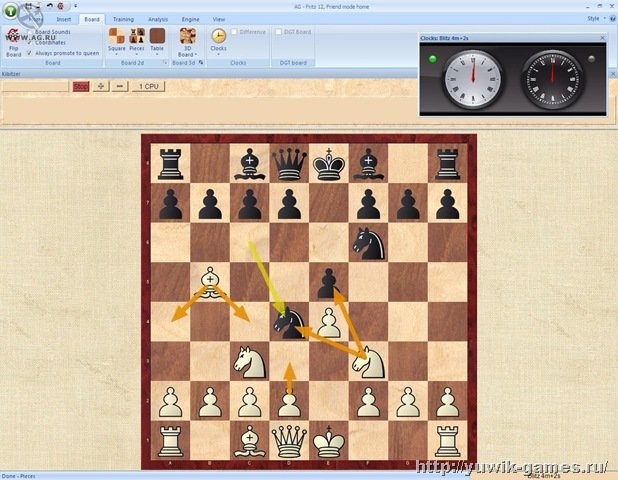The image size is (618, 480).
Task: Open the Style dropdown
Action: 596,19
